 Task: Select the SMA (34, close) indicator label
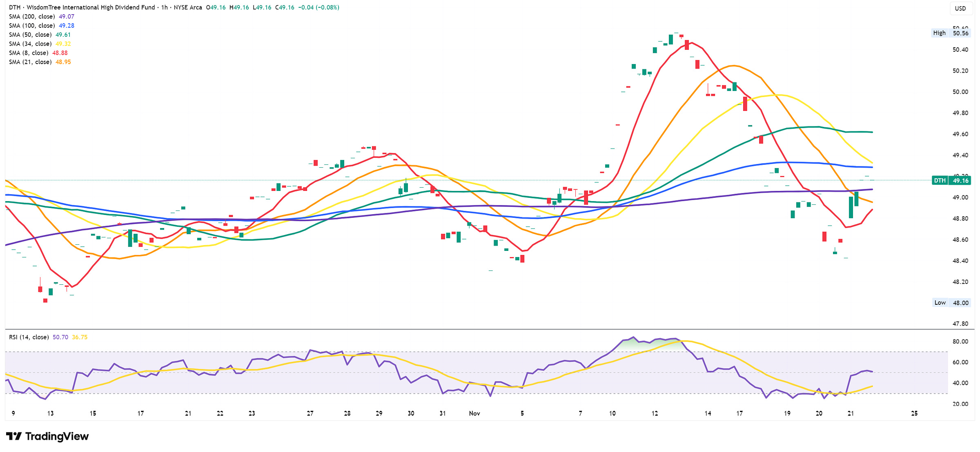click(x=30, y=44)
